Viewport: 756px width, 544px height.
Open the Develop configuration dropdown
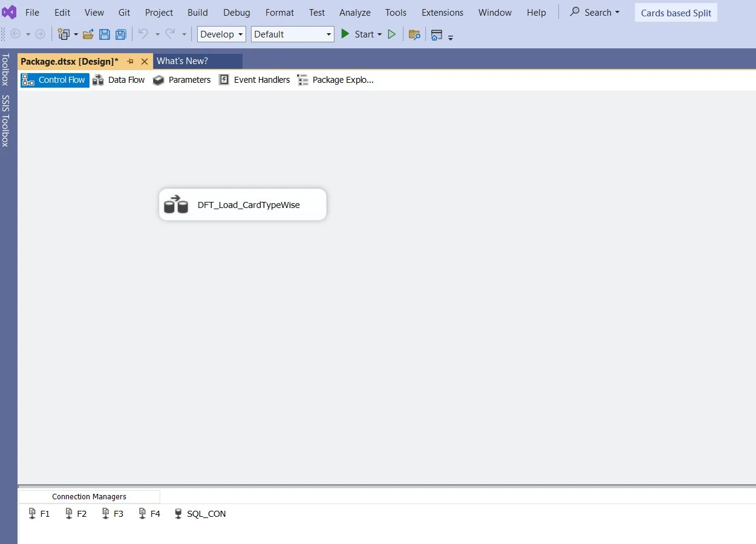[x=221, y=34]
